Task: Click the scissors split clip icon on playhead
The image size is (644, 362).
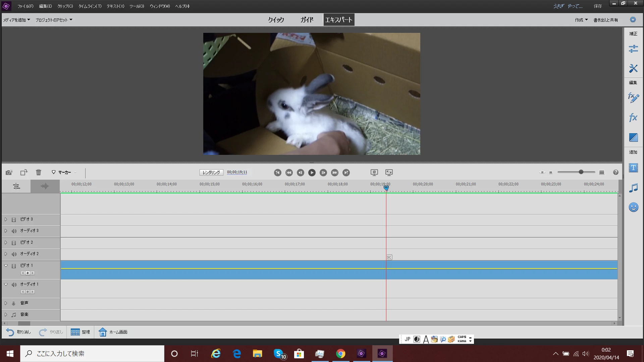Action: (389, 257)
